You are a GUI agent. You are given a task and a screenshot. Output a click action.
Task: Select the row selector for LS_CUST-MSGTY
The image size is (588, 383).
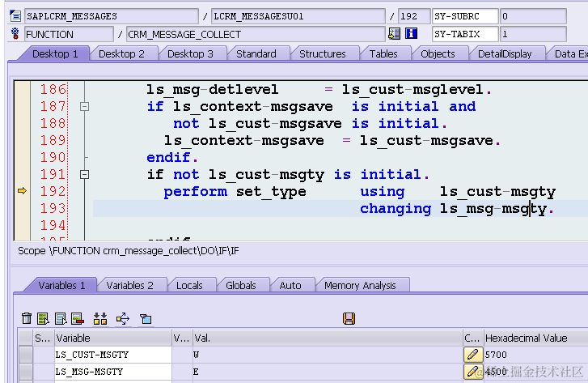point(26,355)
